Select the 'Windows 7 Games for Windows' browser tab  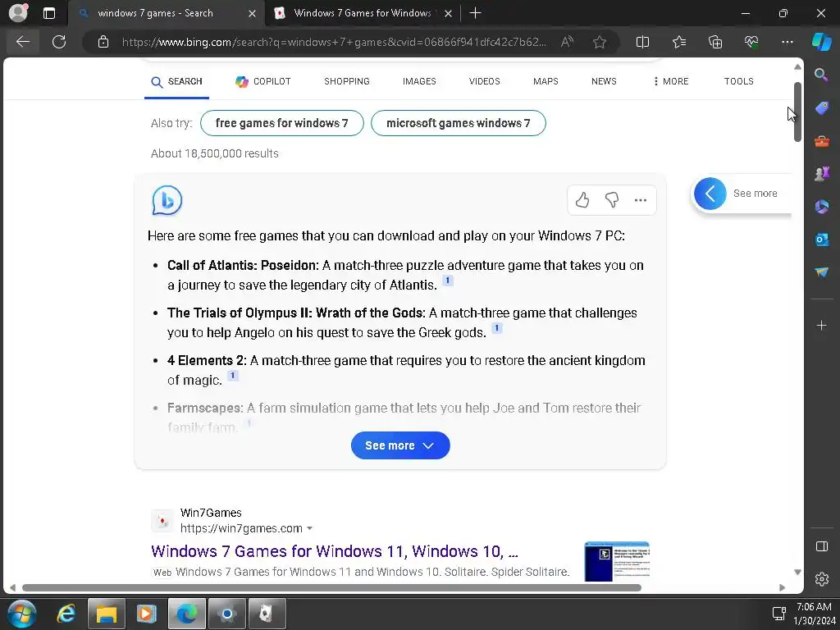[362, 13]
